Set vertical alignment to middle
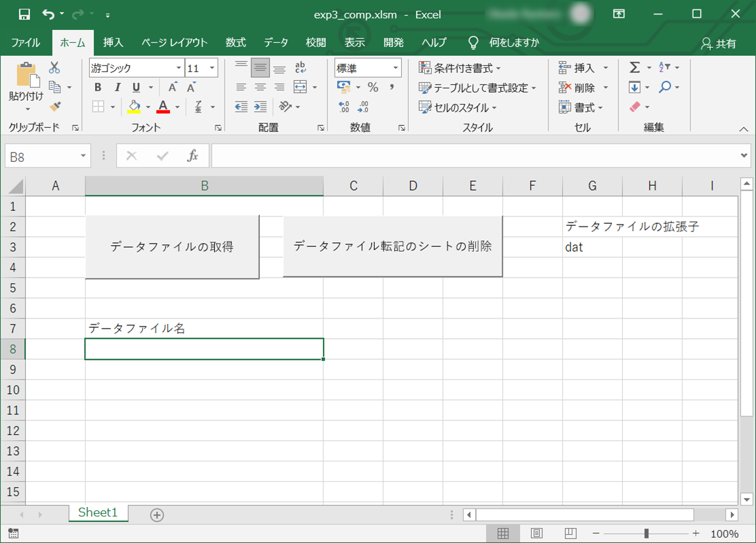Viewport: 756px width, 543px height. click(x=260, y=67)
